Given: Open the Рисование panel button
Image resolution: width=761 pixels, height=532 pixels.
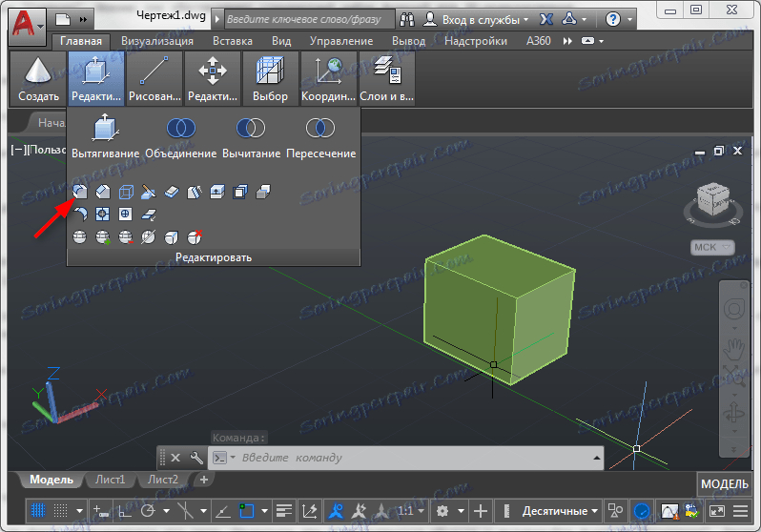Looking at the screenshot, I should point(154,78).
